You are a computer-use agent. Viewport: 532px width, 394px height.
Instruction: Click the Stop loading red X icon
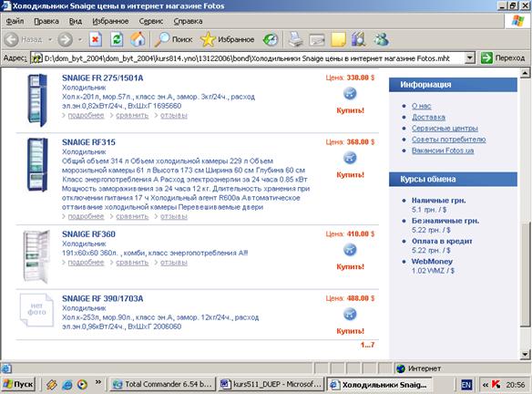click(96, 40)
